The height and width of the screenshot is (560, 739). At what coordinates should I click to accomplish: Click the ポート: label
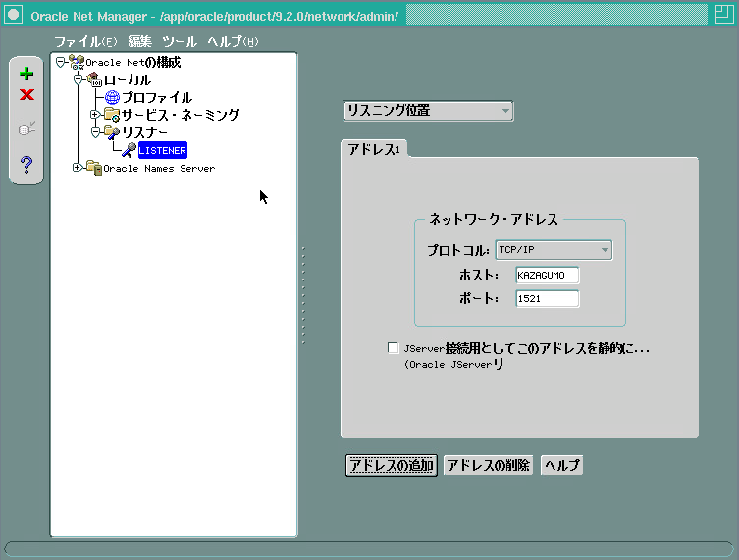pos(479,298)
